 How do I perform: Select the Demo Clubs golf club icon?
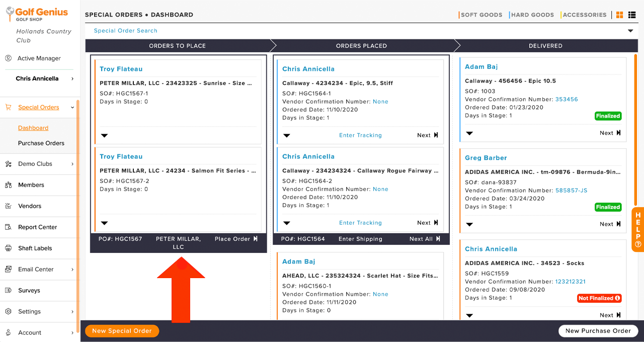(x=8, y=163)
